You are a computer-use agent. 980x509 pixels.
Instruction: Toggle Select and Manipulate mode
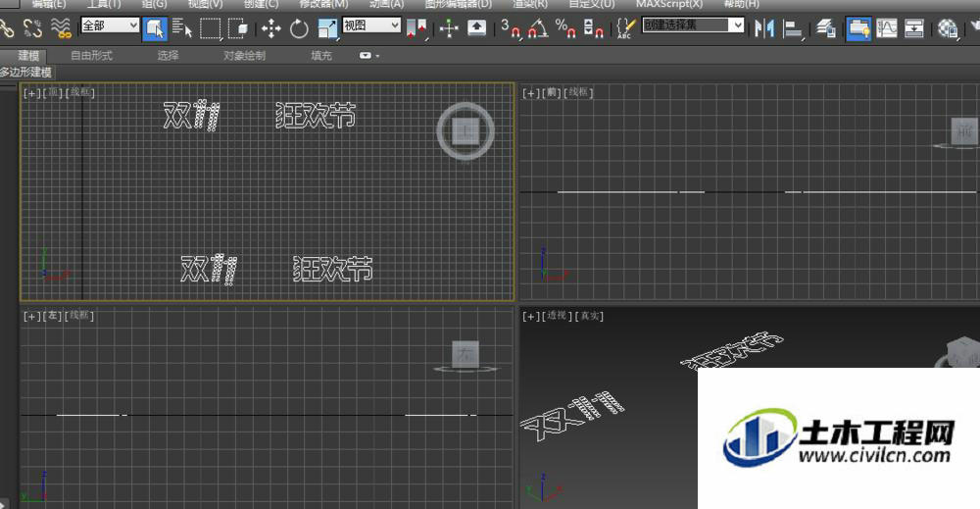pyautogui.click(x=449, y=28)
